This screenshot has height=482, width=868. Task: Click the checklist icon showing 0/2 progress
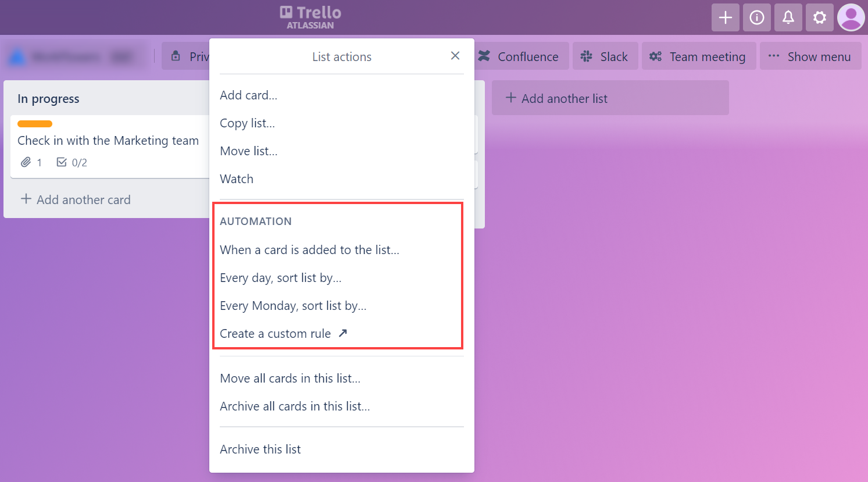tap(62, 162)
